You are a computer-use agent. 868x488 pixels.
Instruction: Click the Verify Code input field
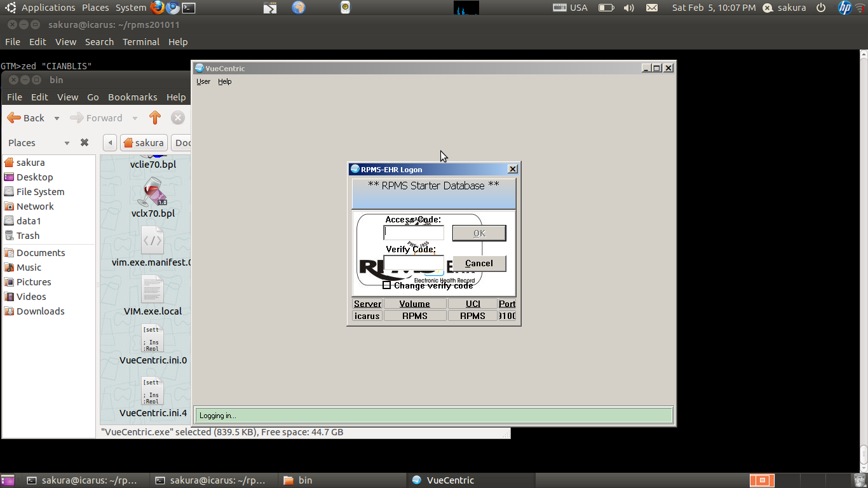(414, 262)
